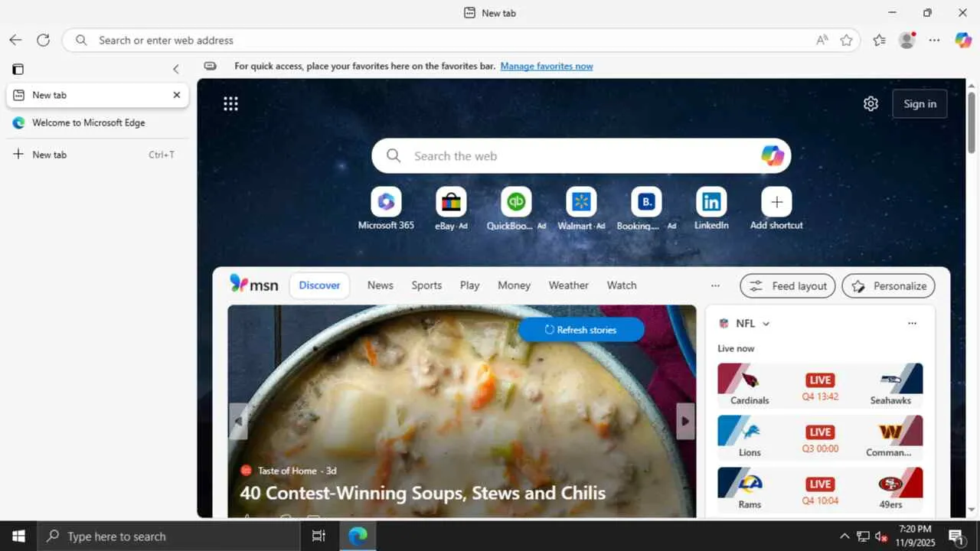Collapse the vertical tabs pane
The image size is (980, 551).
(175, 69)
